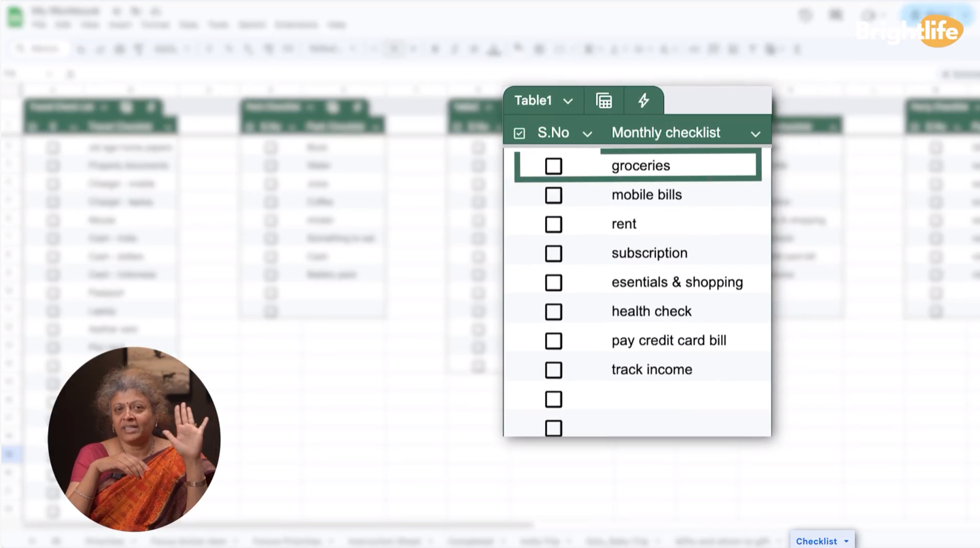Open the Table1 name dropdown
The height and width of the screenshot is (548, 980).
(x=567, y=101)
